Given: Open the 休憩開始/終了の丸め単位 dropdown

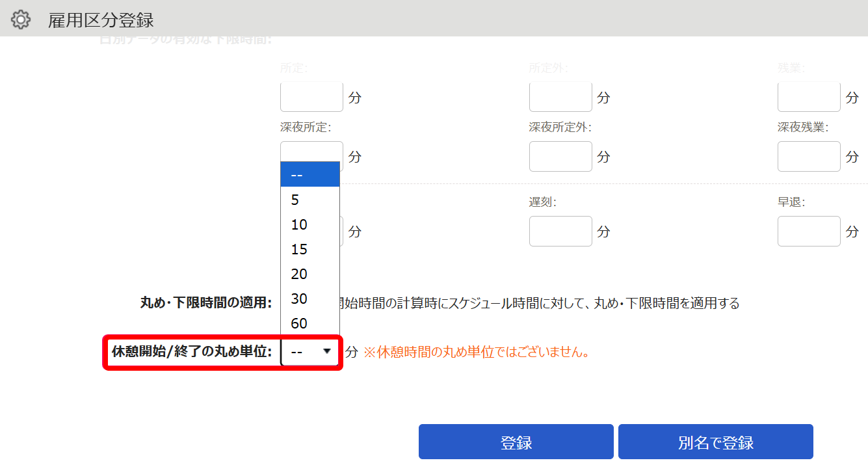Looking at the screenshot, I should [310, 352].
